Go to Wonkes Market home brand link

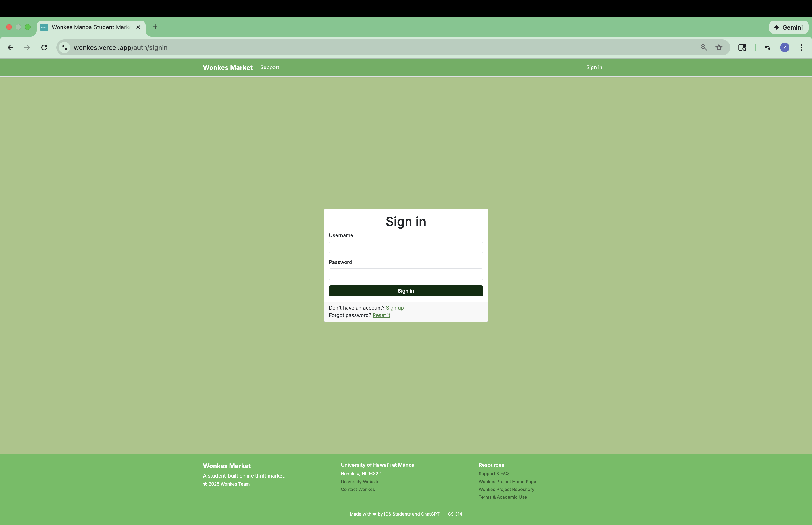pyautogui.click(x=228, y=67)
